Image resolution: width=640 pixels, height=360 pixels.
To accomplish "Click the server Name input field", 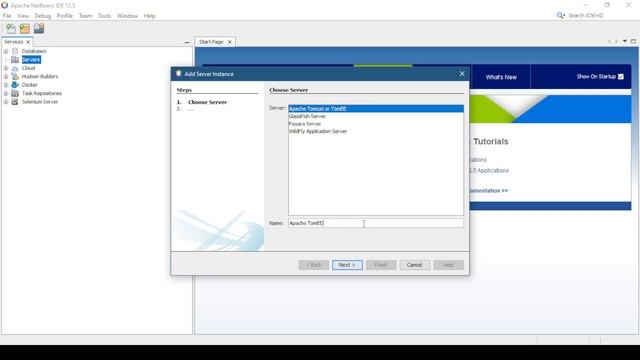I will pos(376,223).
